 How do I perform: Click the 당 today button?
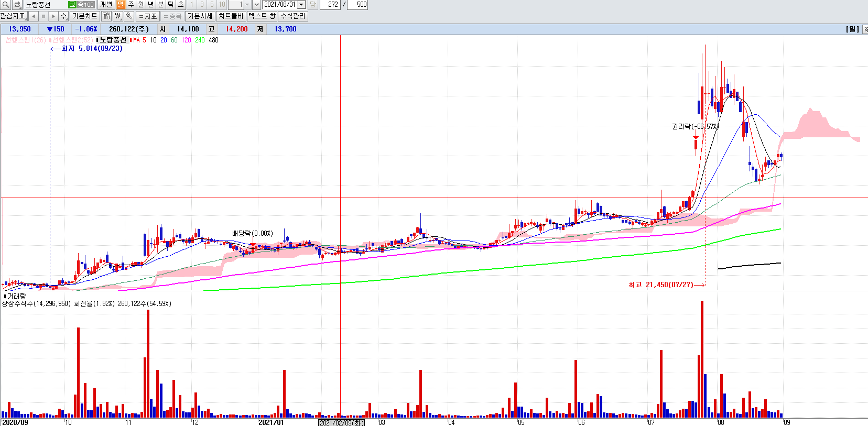[x=313, y=5]
